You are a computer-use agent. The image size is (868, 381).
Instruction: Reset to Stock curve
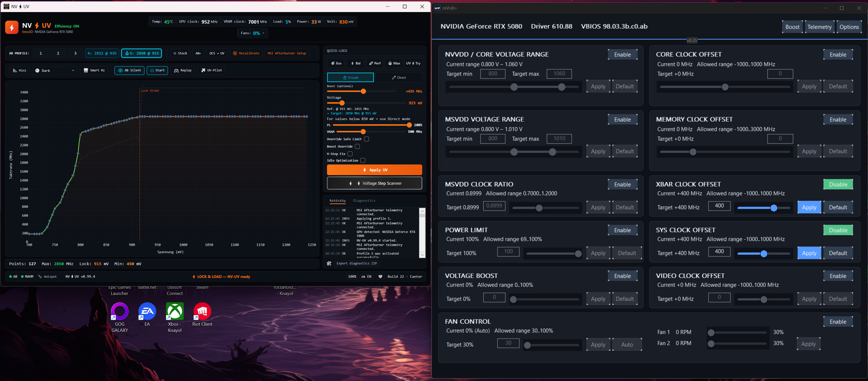180,53
